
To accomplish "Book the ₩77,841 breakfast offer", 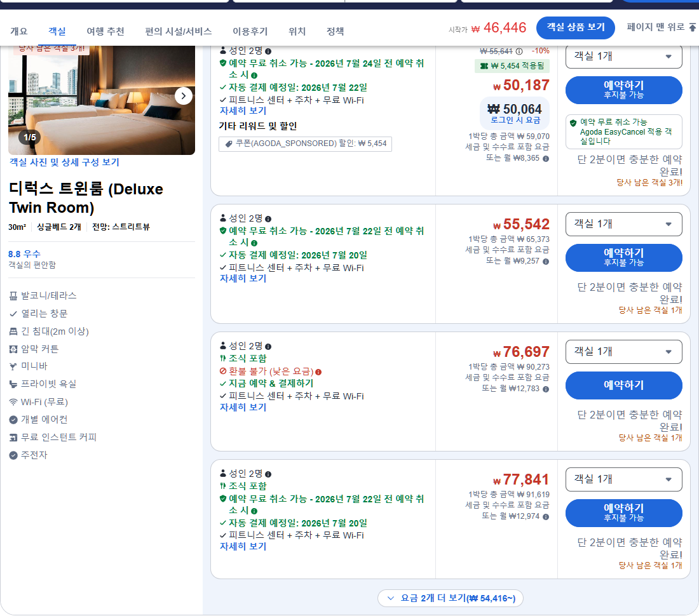I will (x=623, y=512).
